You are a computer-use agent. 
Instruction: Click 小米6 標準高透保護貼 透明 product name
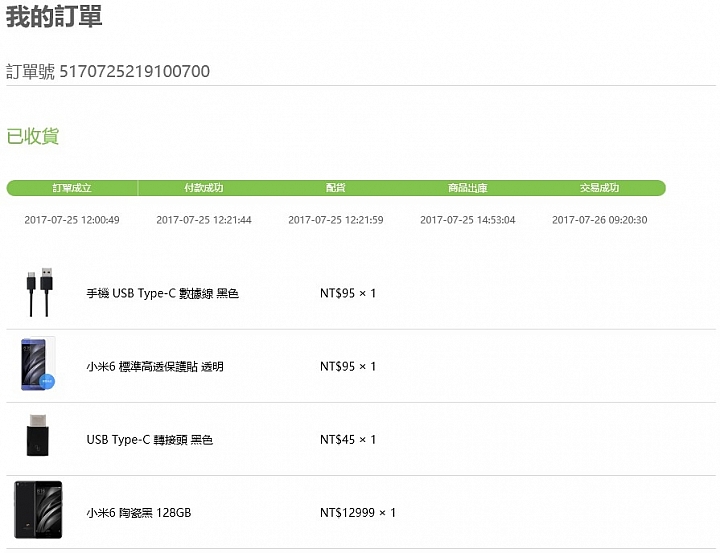[155, 367]
